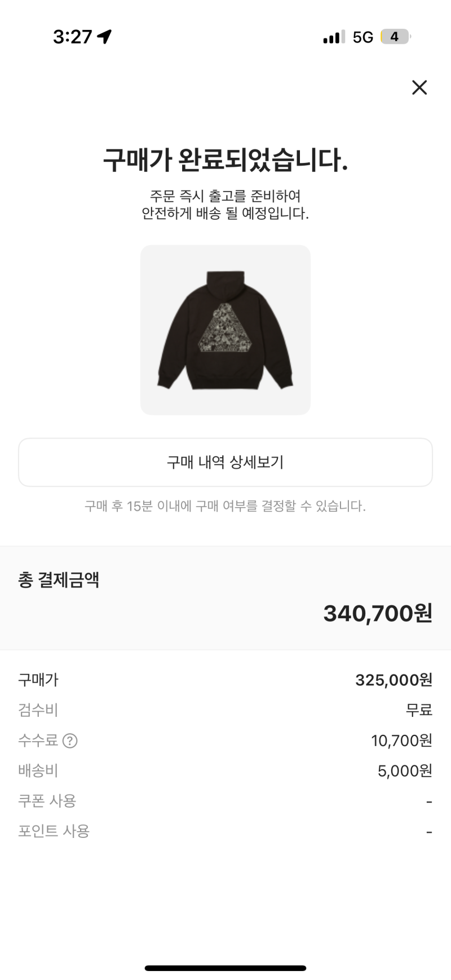Click the 배송비 5,000원 value
Screen dimensions: 451x980
(404, 771)
